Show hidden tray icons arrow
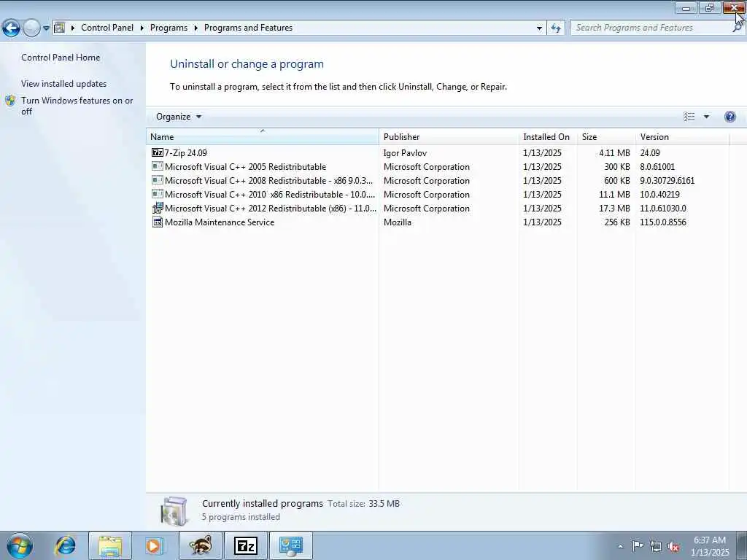 (620, 546)
